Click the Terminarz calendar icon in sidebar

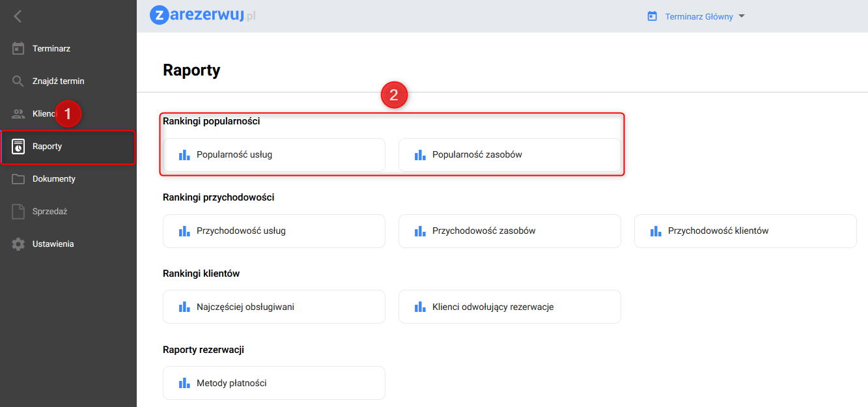(18, 49)
